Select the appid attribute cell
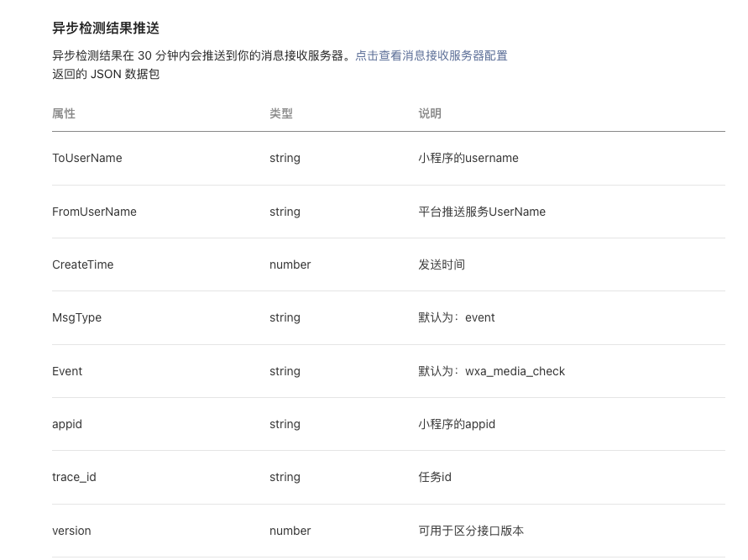This screenshot has width=748, height=560. (67, 425)
